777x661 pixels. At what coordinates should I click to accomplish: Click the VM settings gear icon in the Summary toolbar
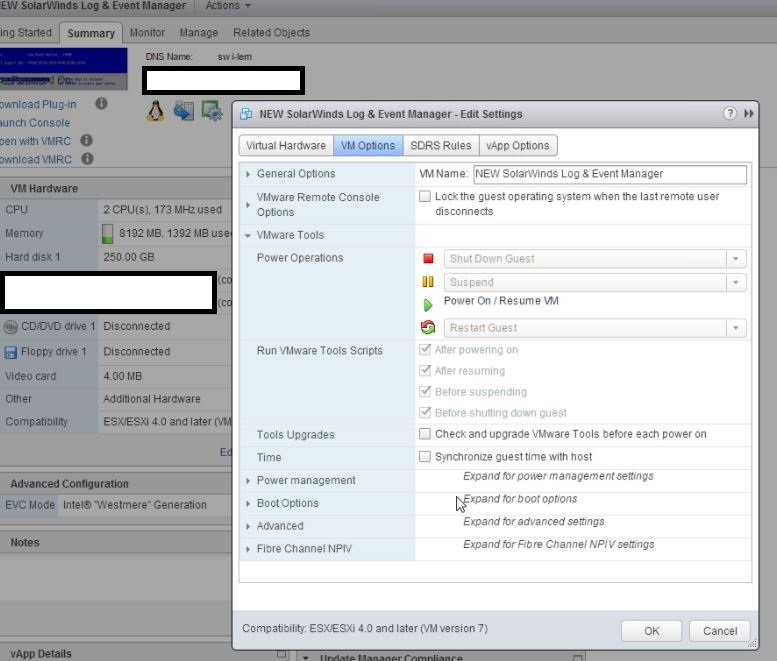pyautogui.click(x=212, y=111)
